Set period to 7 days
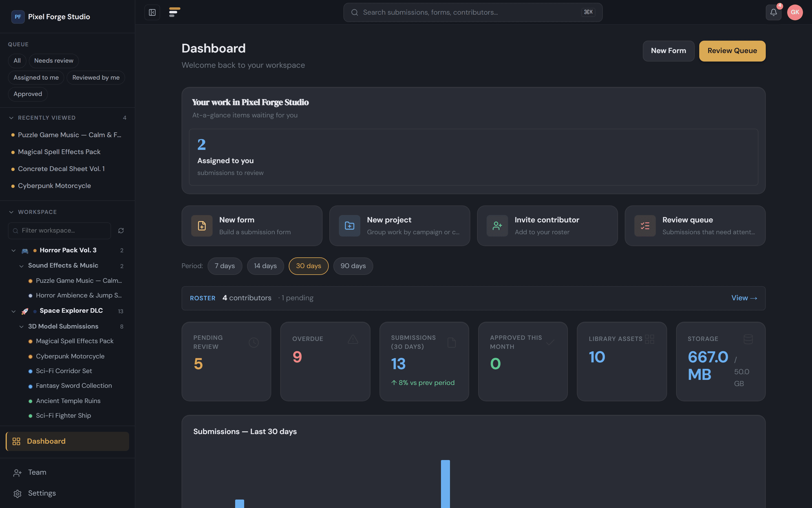812x508 pixels. (x=225, y=266)
